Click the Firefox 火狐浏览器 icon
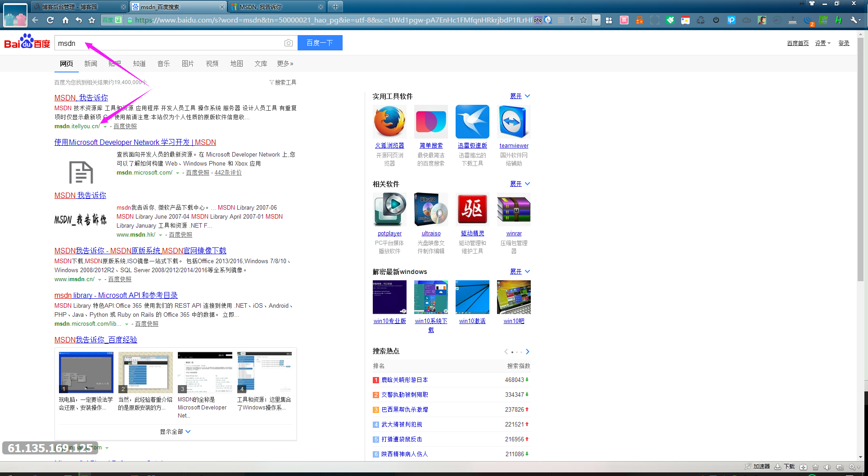Viewport: 868px width, 476px height. [389, 121]
